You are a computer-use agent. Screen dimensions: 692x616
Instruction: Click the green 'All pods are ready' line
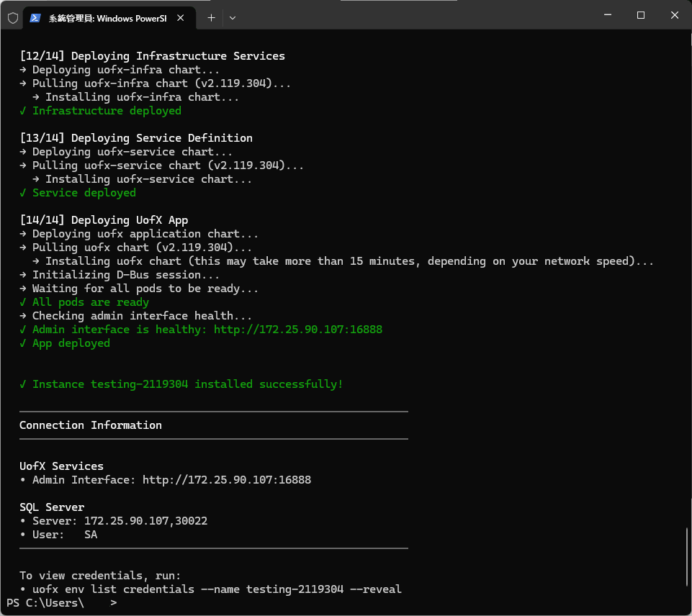[x=90, y=302]
